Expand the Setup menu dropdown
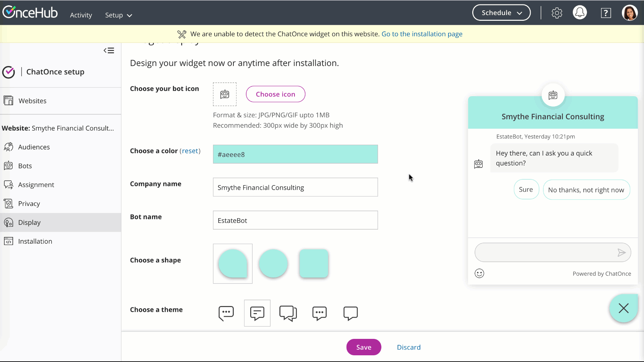The image size is (644, 362). click(118, 15)
